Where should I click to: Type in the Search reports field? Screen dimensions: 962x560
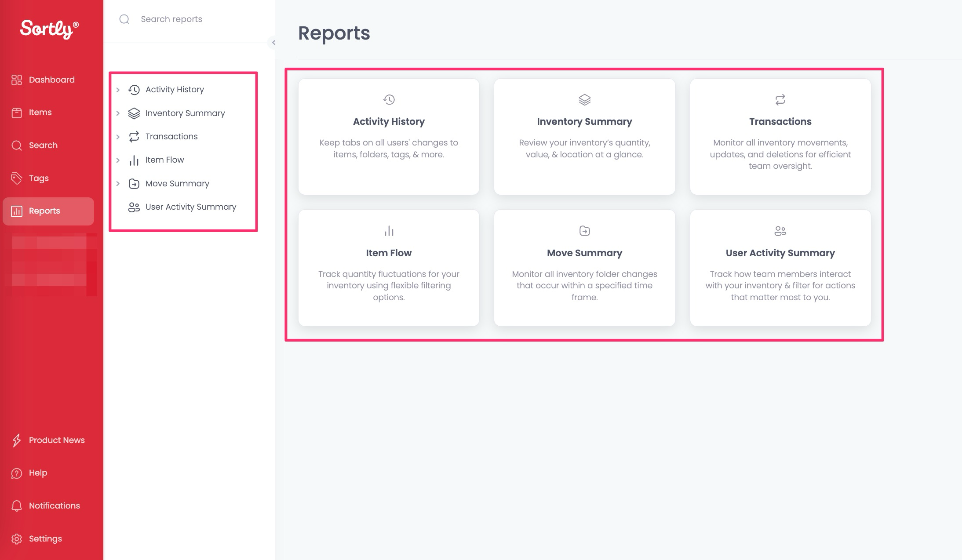point(198,19)
